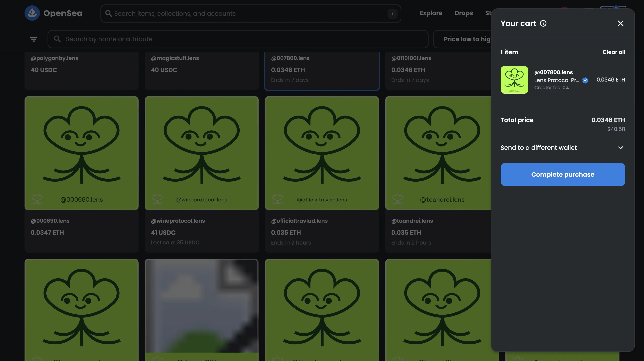Click the @007800.lens listing card title
Image resolution: width=644 pixels, height=361 pixels.
[x=290, y=58]
